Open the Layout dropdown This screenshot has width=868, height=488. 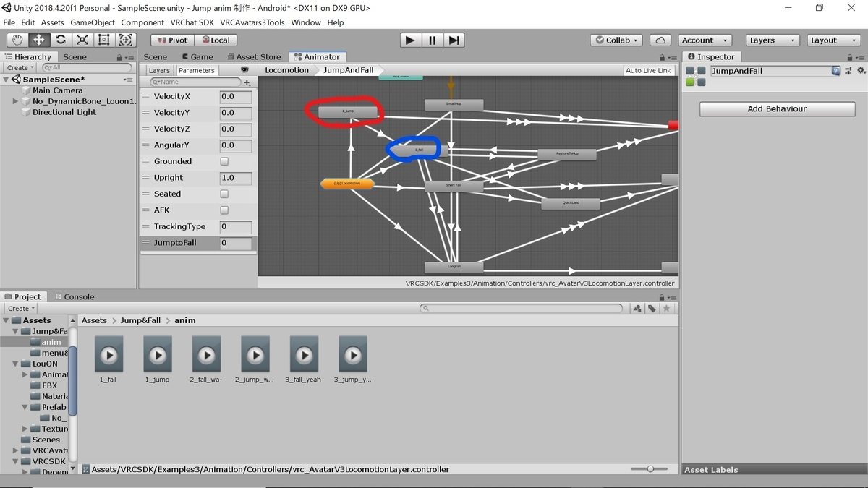tap(833, 40)
